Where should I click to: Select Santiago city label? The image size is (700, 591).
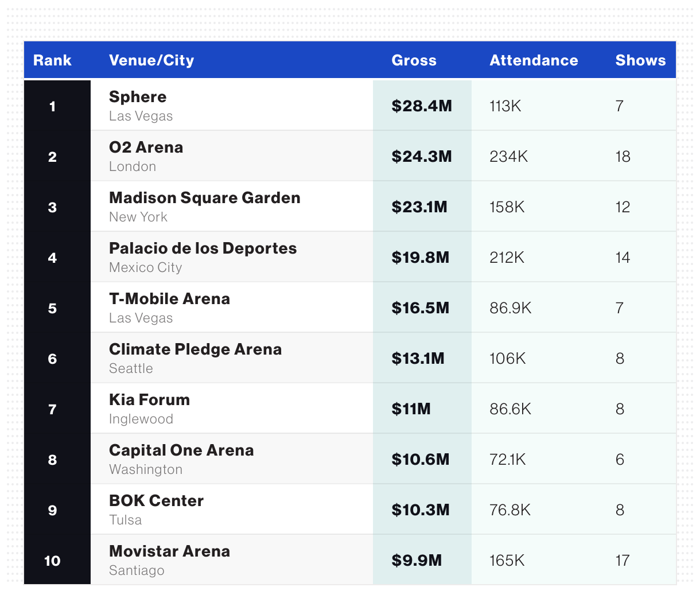[x=137, y=570]
